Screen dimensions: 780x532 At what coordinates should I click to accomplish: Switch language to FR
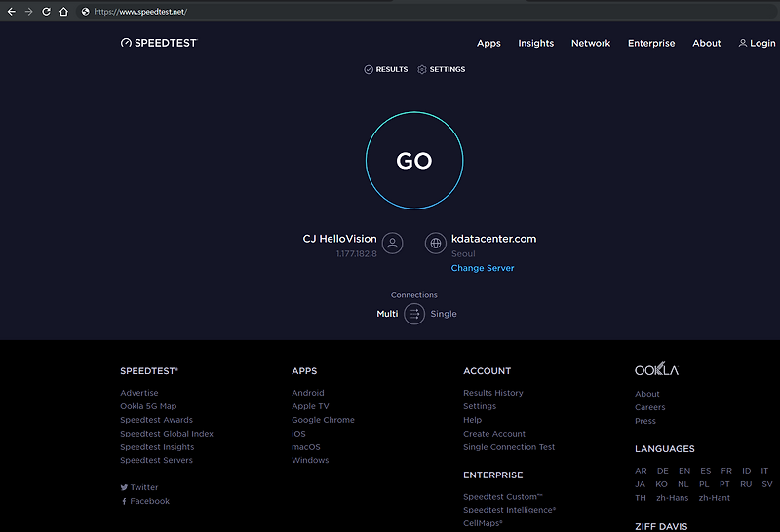tap(726, 471)
